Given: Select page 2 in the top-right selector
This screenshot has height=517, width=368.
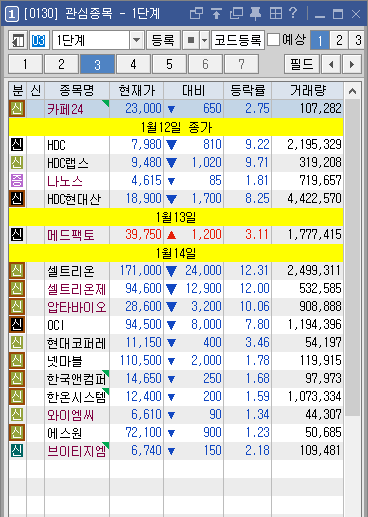Looking at the screenshot, I should 339,40.
